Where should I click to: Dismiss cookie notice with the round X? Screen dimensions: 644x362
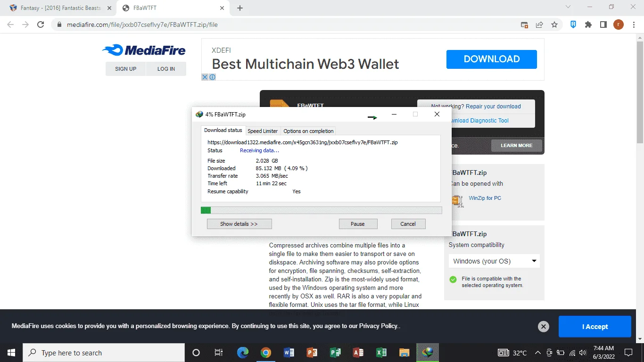[x=543, y=326]
